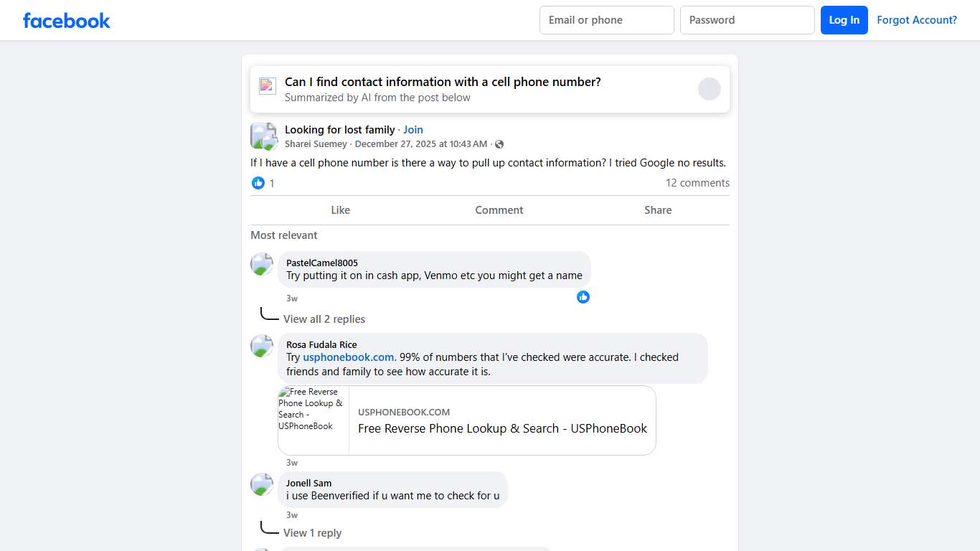
Task: Open the Most relevant comment sorting
Action: (x=284, y=235)
